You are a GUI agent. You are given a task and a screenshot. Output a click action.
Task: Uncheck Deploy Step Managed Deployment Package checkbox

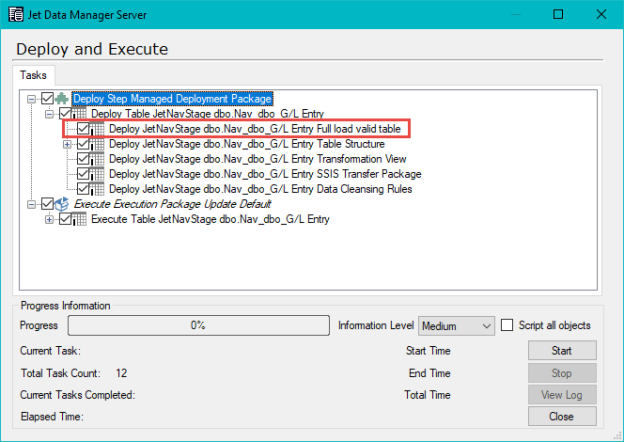pyautogui.click(x=47, y=98)
